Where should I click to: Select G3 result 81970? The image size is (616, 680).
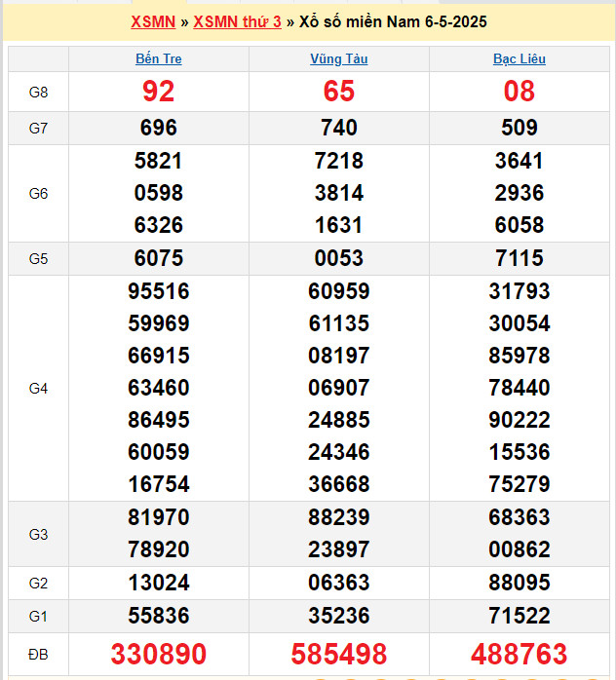[x=159, y=517]
